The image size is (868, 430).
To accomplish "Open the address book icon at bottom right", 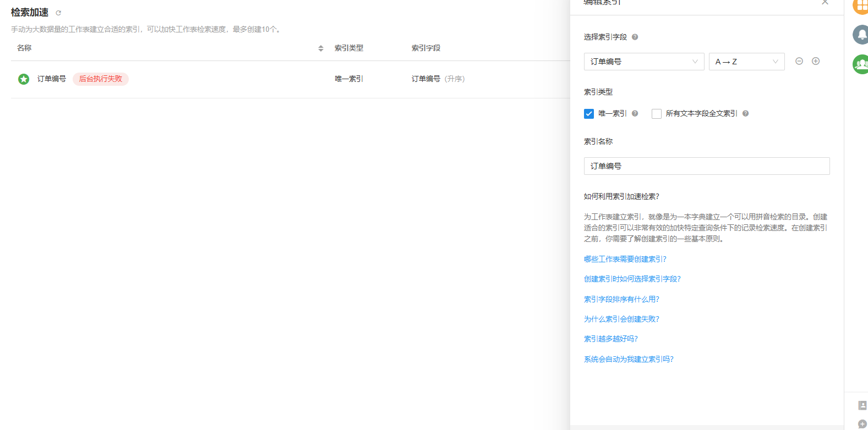I will [862, 405].
